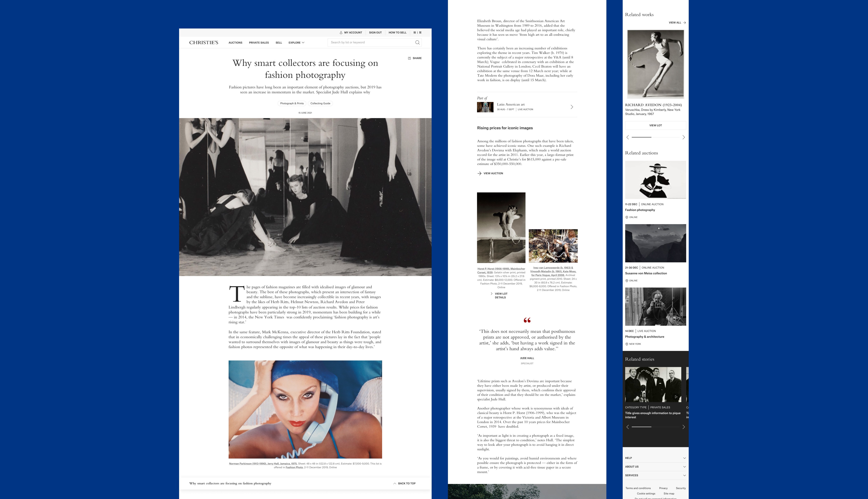Open the Private Sales menu item

click(259, 43)
